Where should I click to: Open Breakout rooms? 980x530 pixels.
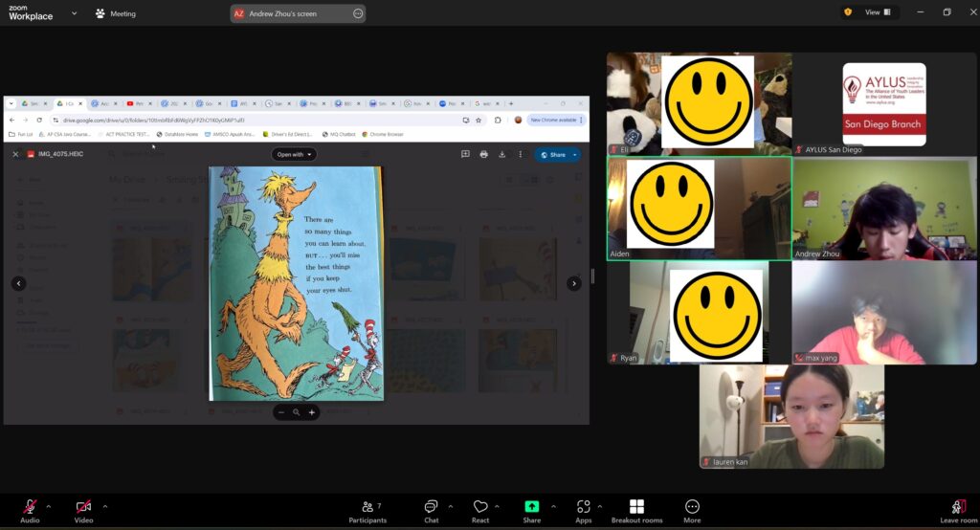(x=636, y=511)
